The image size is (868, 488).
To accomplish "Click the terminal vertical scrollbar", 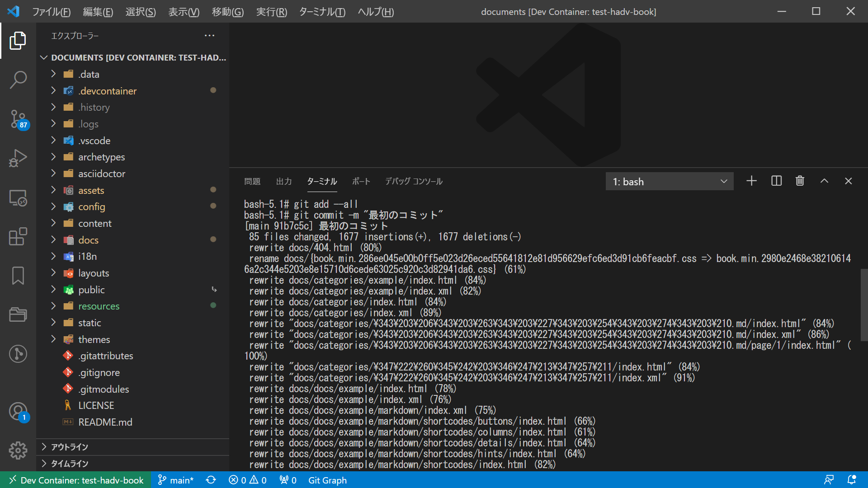I will click(x=864, y=305).
